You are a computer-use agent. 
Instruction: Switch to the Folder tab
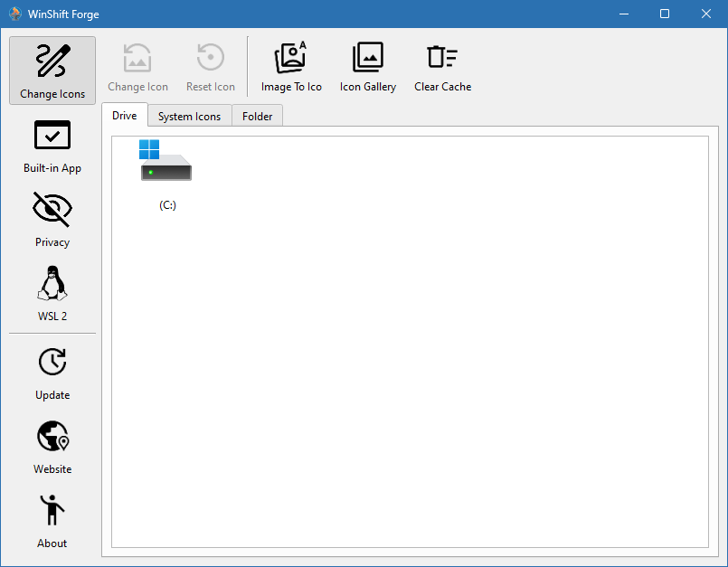[x=257, y=116]
